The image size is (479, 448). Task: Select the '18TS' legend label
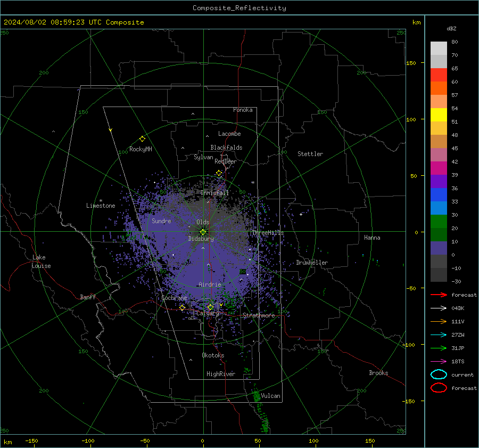pos(458,362)
